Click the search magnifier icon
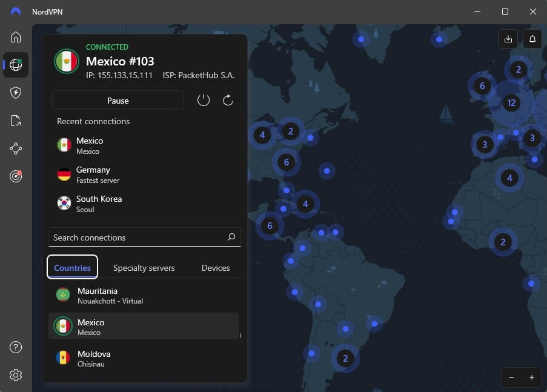 [231, 237]
